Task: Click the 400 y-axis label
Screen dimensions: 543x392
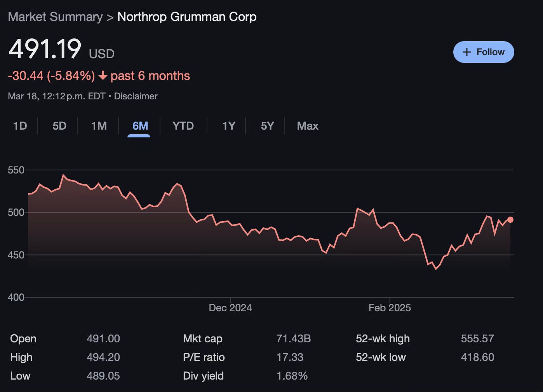Action: [x=16, y=297]
